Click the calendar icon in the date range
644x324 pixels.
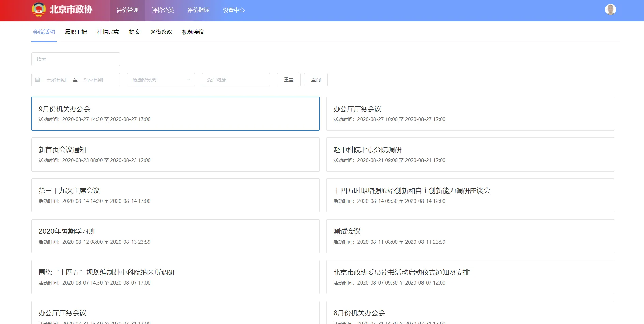pyautogui.click(x=37, y=80)
